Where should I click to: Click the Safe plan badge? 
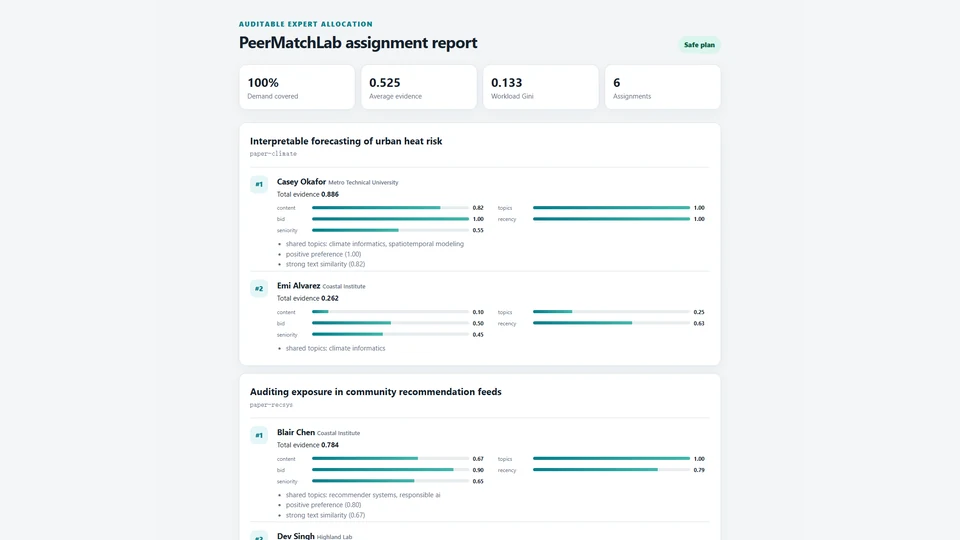(x=699, y=45)
